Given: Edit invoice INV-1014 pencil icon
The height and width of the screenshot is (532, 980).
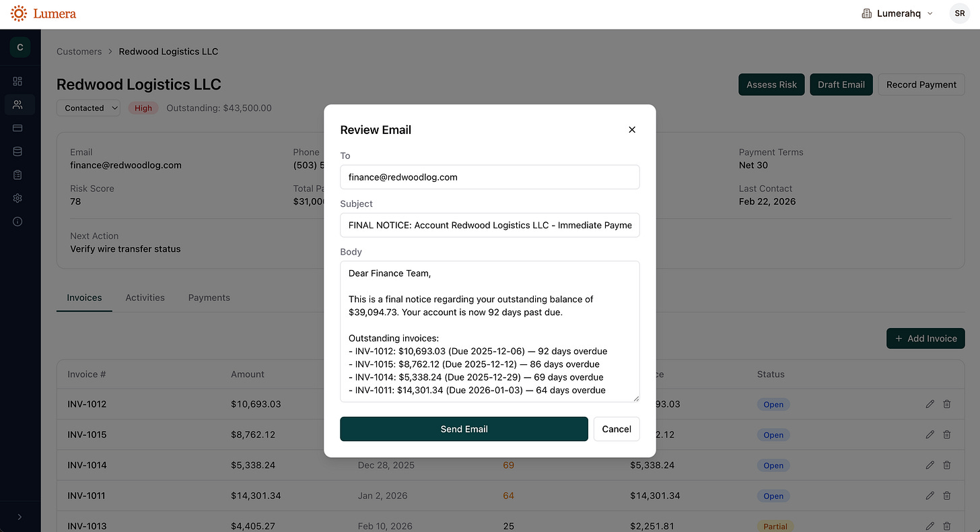Looking at the screenshot, I should 930,465.
